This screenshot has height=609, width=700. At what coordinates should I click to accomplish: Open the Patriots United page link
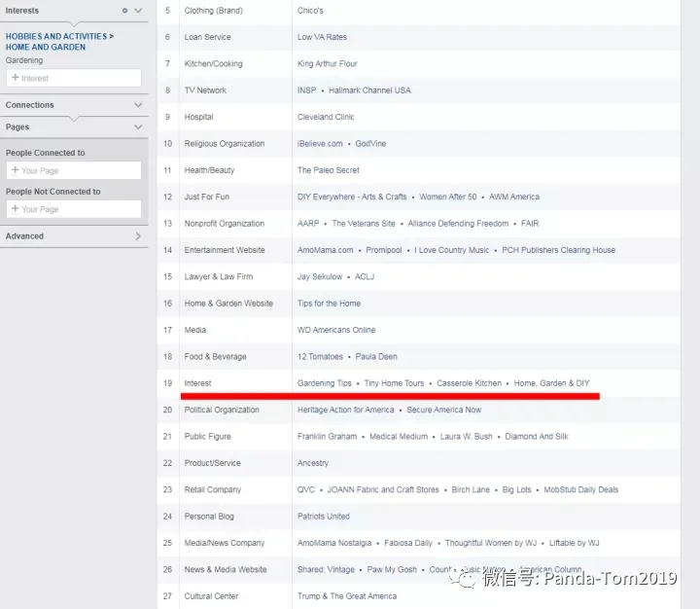click(324, 517)
